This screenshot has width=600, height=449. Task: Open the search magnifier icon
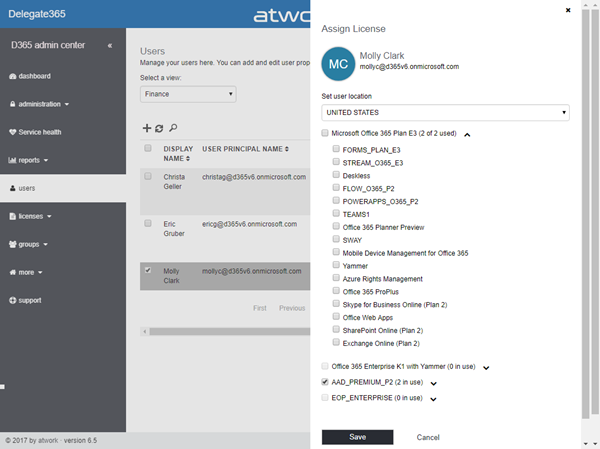(x=173, y=128)
